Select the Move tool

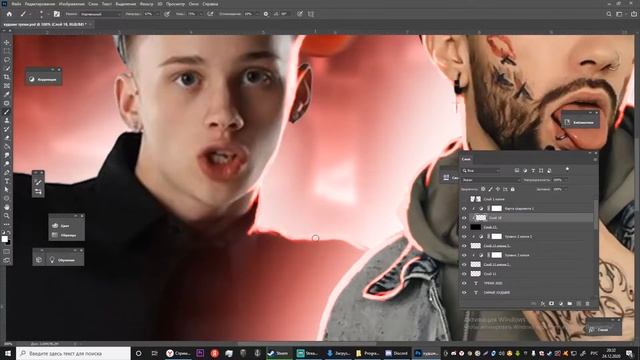coord(7,42)
